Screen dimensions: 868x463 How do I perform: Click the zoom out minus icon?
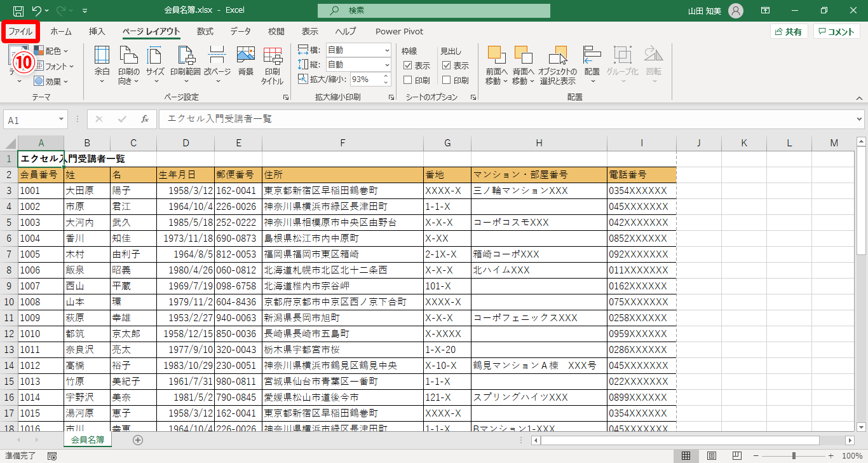tap(756, 456)
